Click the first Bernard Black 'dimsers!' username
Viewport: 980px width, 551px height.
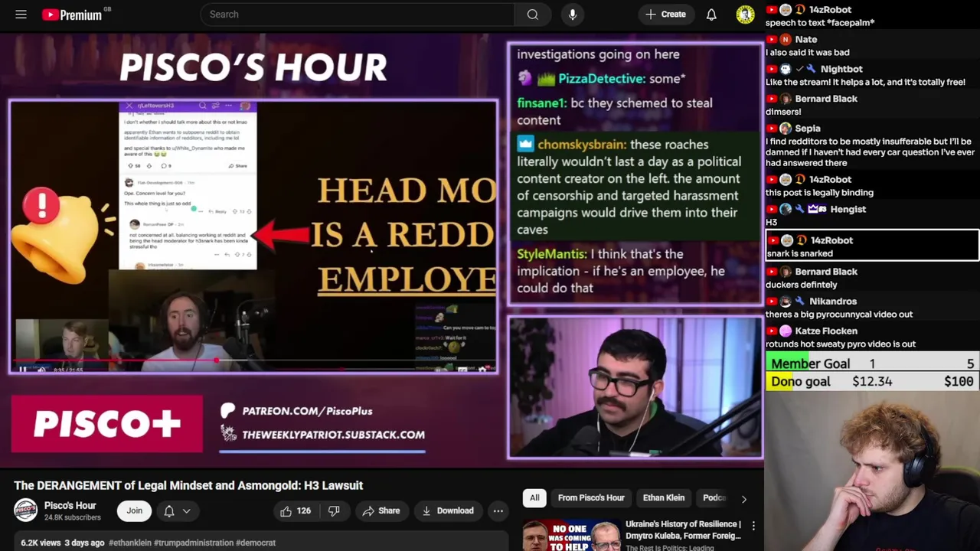point(825,99)
